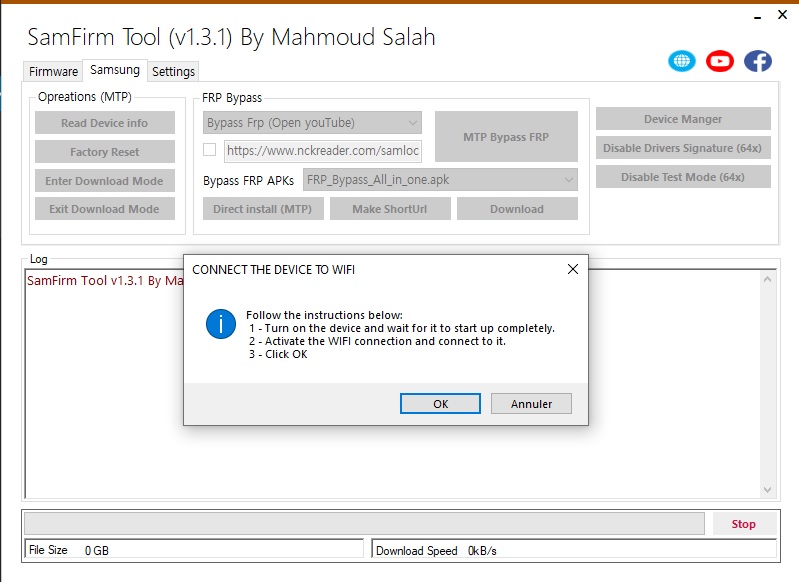Expand the FRP_Bypass_All_in_one.apk dropdown
Image resolution: width=799 pixels, height=582 pixels.
(x=440, y=180)
